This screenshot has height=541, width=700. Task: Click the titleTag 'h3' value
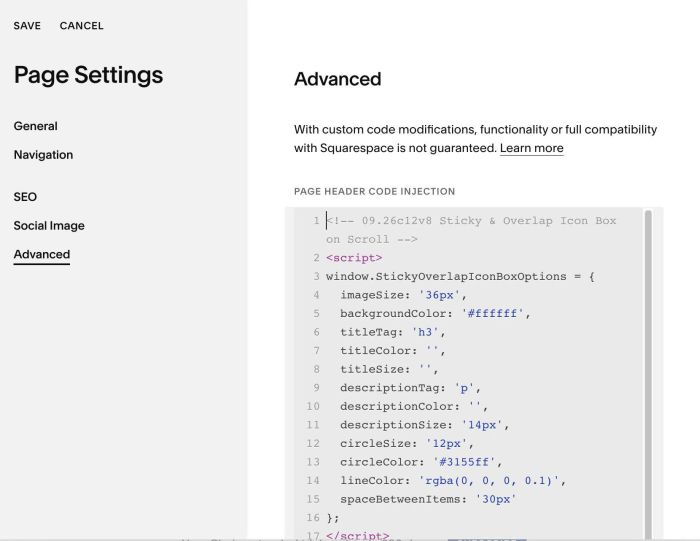425,333
